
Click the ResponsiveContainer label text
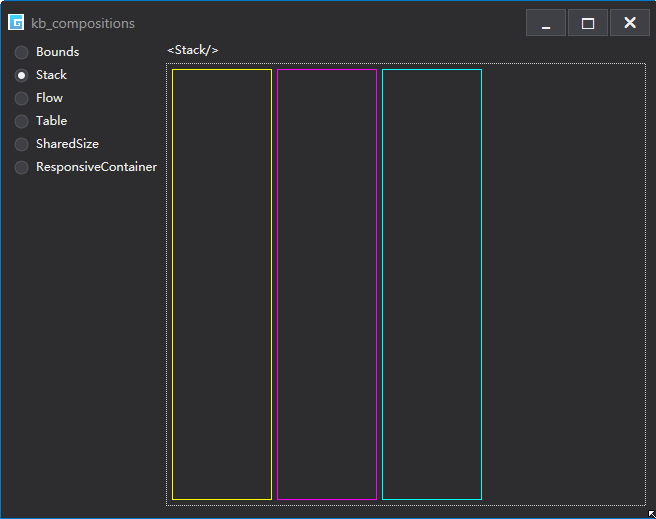coord(96,167)
